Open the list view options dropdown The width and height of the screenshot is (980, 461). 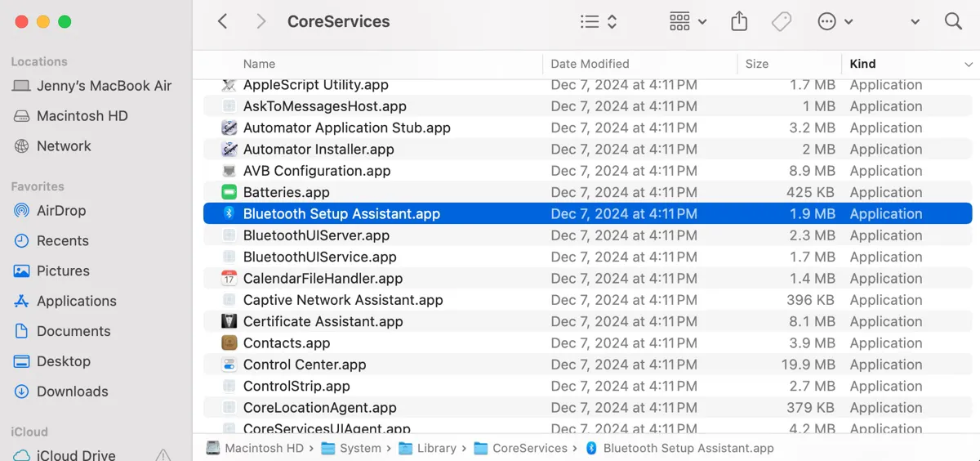tap(599, 22)
